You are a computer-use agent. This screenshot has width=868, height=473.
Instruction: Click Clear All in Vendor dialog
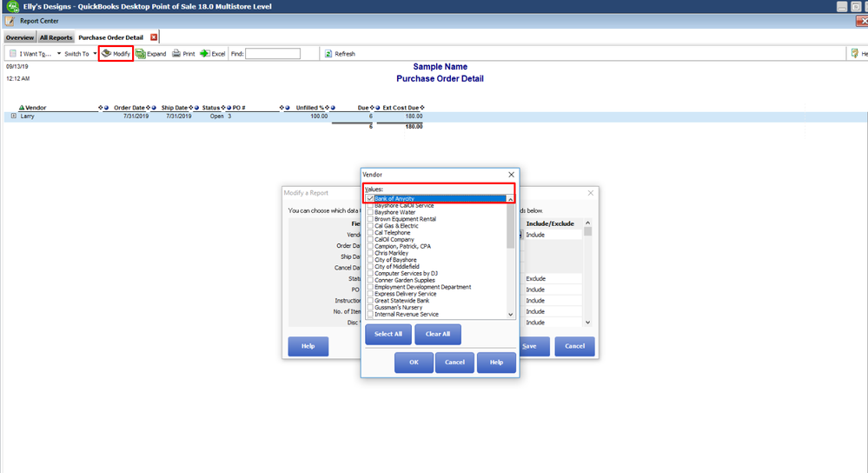[x=437, y=334]
